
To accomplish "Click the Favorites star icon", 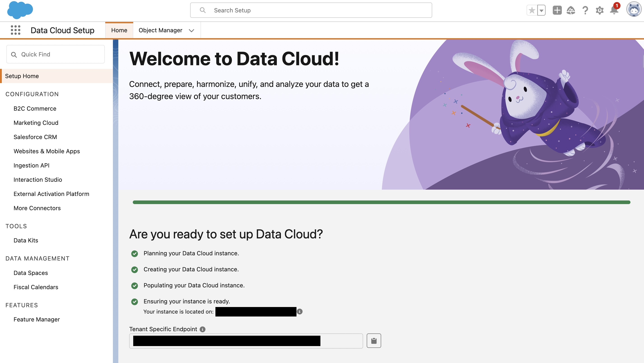I will pyautogui.click(x=532, y=10).
